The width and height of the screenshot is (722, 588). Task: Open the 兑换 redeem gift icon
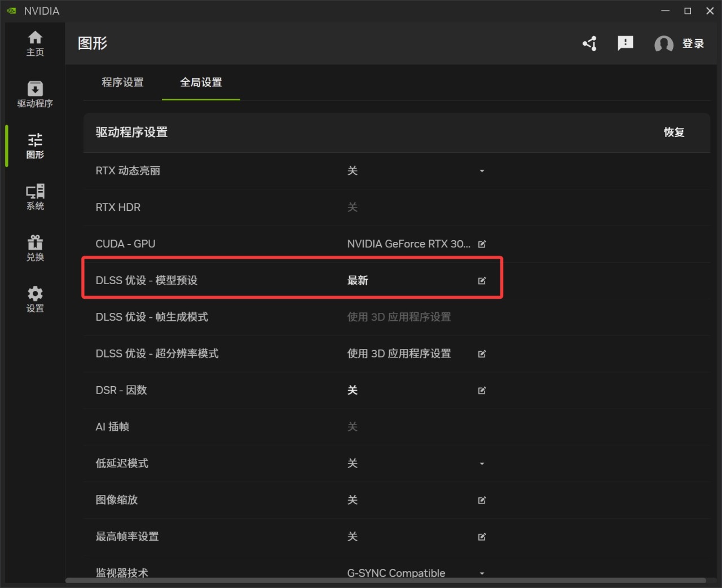[x=35, y=248]
